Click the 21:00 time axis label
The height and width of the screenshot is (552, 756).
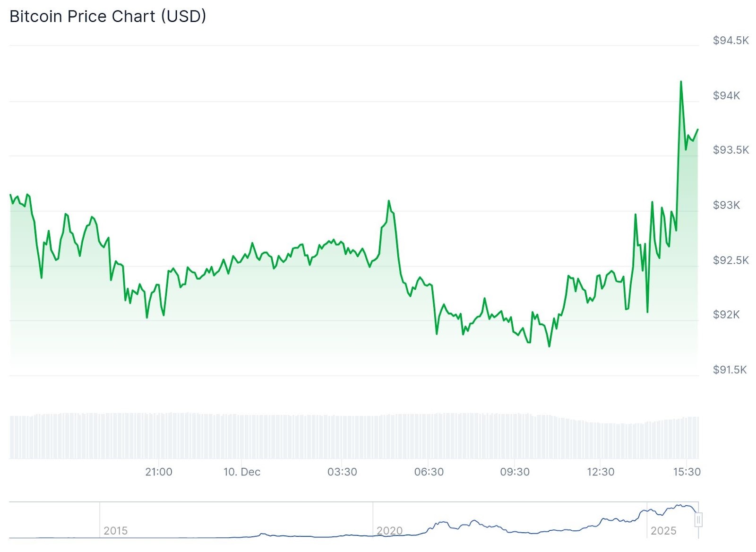pos(159,472)
